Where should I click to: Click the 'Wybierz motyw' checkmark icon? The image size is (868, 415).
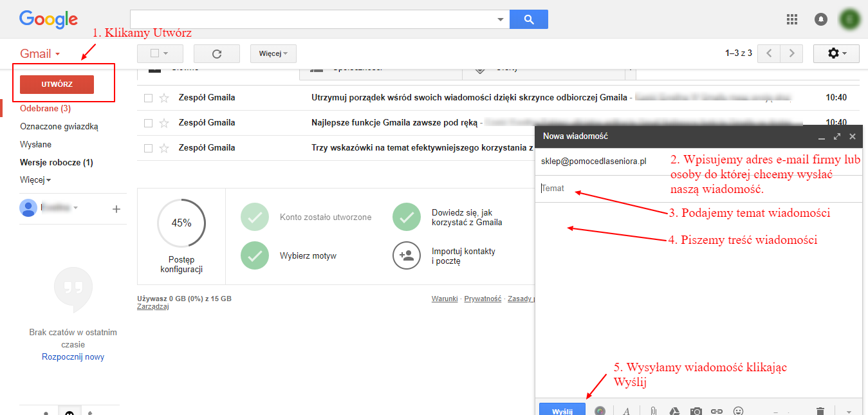[255, 255]
